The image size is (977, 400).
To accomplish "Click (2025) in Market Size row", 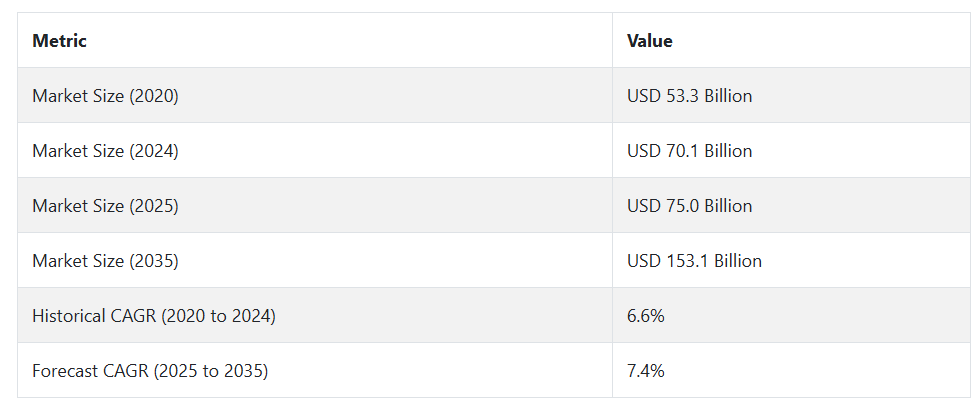I will click(x=154, y=206).
